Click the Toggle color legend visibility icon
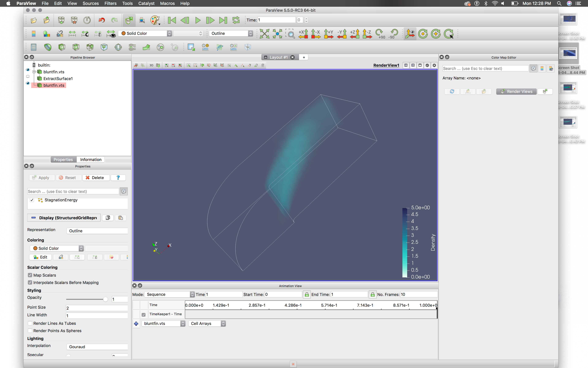This screenshot has width=588, height=368. tap(34, 34)
